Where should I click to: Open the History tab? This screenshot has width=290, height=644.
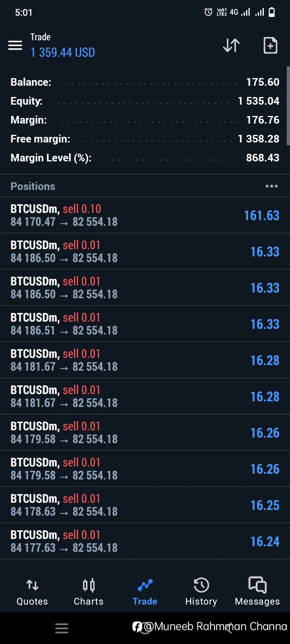tap(201, 592)
